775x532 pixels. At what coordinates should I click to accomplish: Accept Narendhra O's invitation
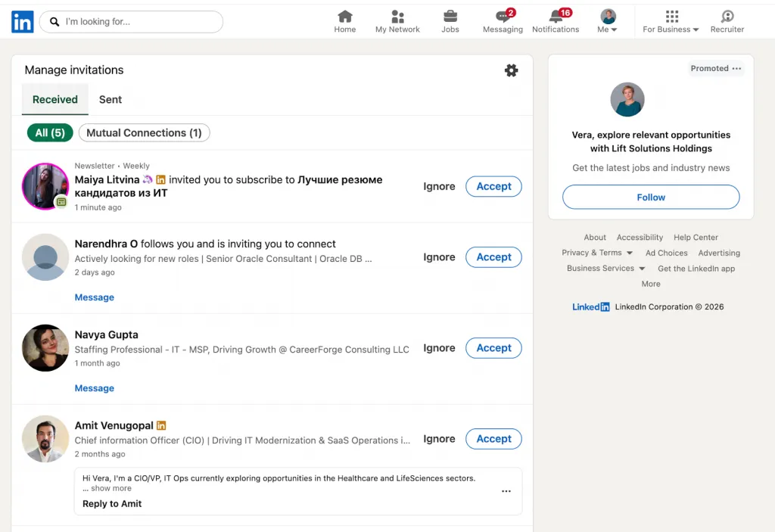[493, 257]
